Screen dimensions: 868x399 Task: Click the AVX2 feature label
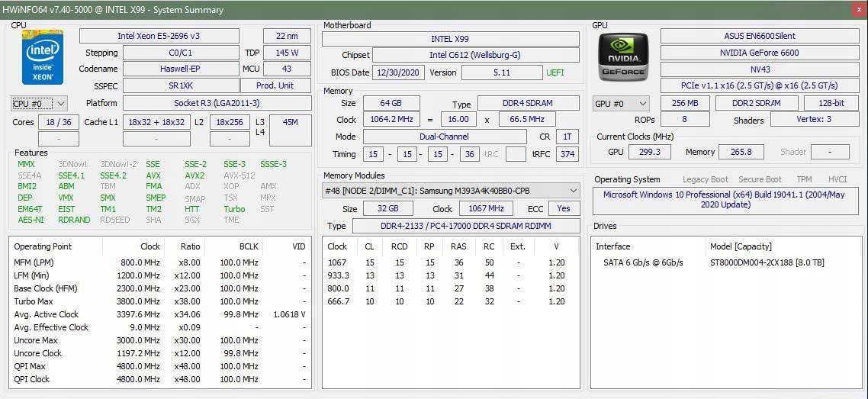click(x=194, y=175)
